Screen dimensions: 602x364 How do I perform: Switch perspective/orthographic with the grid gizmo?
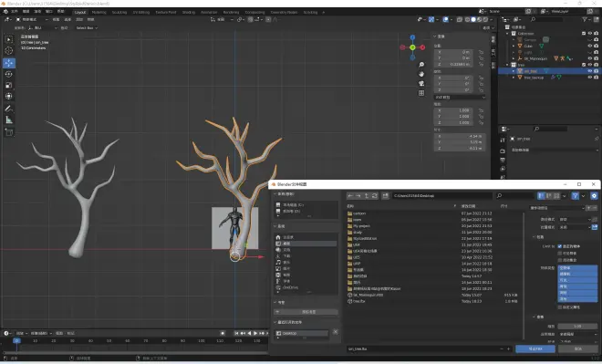click(x=421, y=93)
